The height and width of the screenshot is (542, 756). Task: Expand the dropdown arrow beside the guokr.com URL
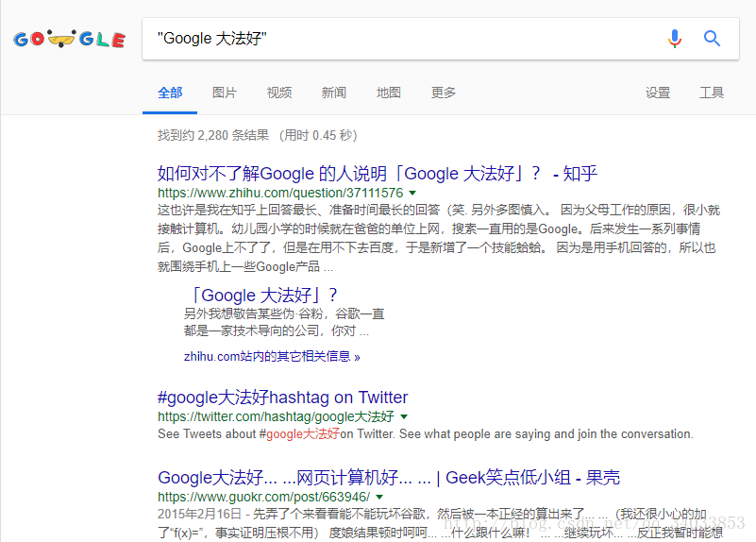[379, 497]
